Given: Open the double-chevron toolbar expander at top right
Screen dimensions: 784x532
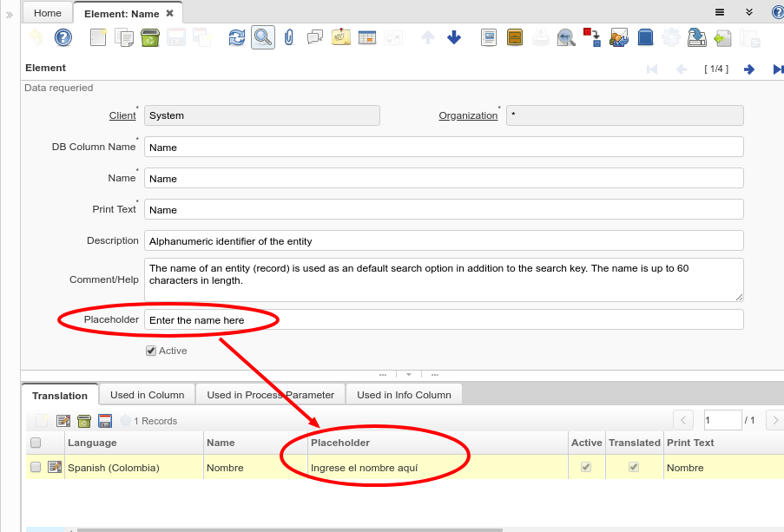Looking at the screenshot, I should coord(748,12).
